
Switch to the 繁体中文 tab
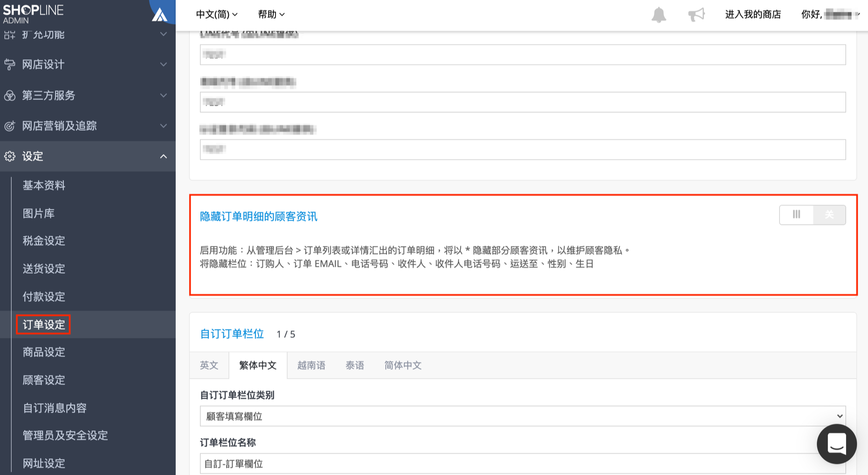pyautogui.click(x=258, y=365)
